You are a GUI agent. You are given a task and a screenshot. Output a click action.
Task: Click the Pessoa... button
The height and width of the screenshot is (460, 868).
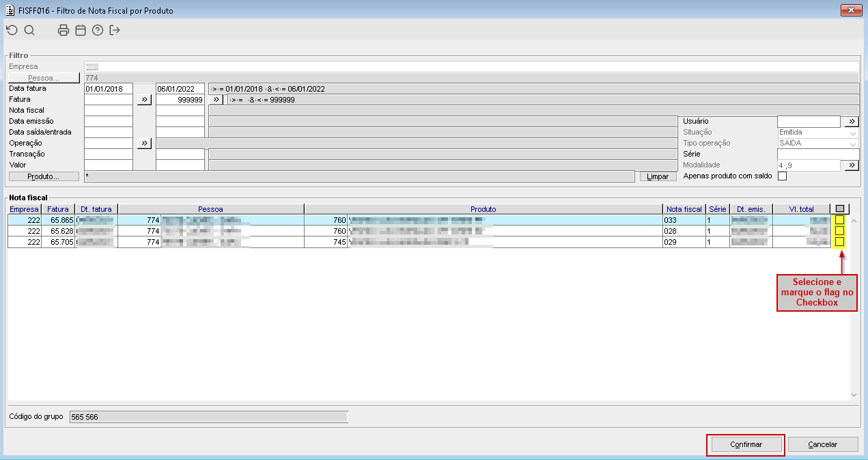coord(44,78)
